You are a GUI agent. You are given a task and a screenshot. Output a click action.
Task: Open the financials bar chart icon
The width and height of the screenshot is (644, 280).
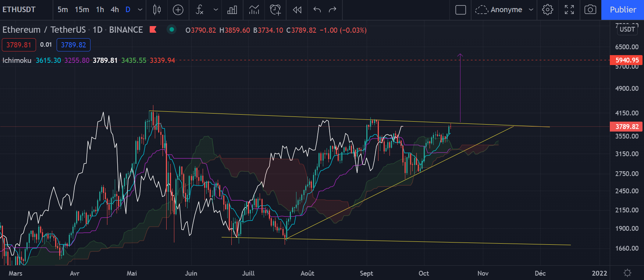(232, 10)
